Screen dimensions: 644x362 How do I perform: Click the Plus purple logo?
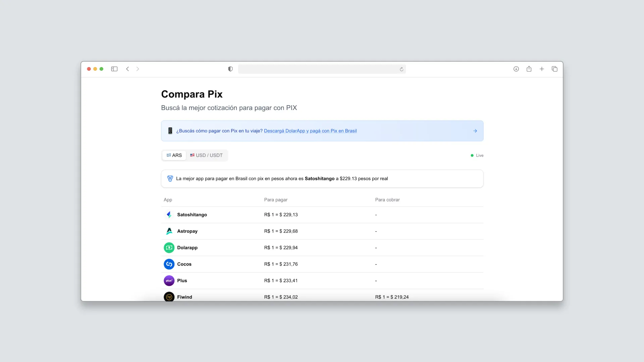pos(169,281)
